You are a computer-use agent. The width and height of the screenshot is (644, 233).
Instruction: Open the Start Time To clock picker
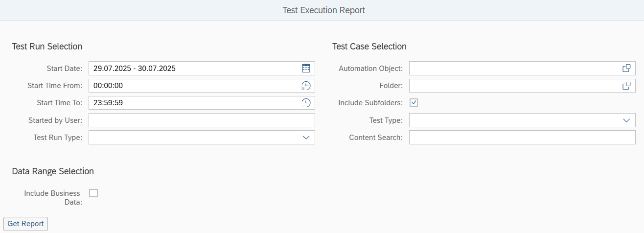click(x=306, y=103)
